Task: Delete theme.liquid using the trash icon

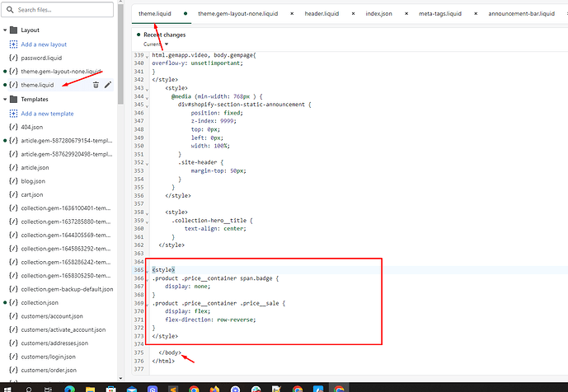Action: (96, 85)
